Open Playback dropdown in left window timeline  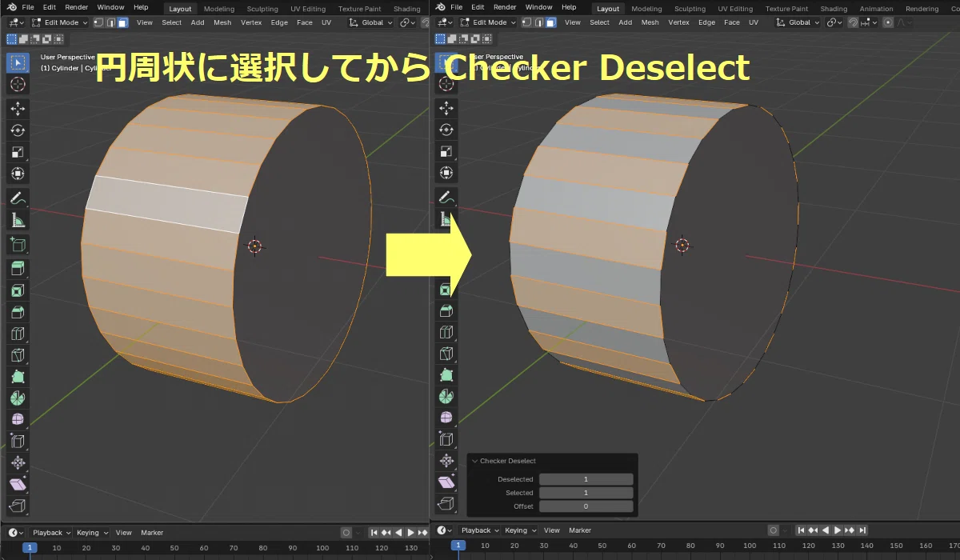(51, 533)
